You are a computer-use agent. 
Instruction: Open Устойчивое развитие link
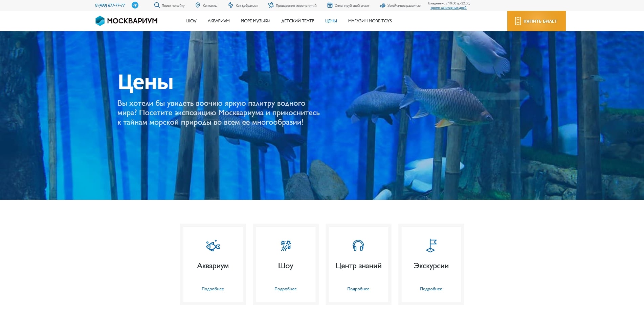pyautogui.click(x=403, y=6)
